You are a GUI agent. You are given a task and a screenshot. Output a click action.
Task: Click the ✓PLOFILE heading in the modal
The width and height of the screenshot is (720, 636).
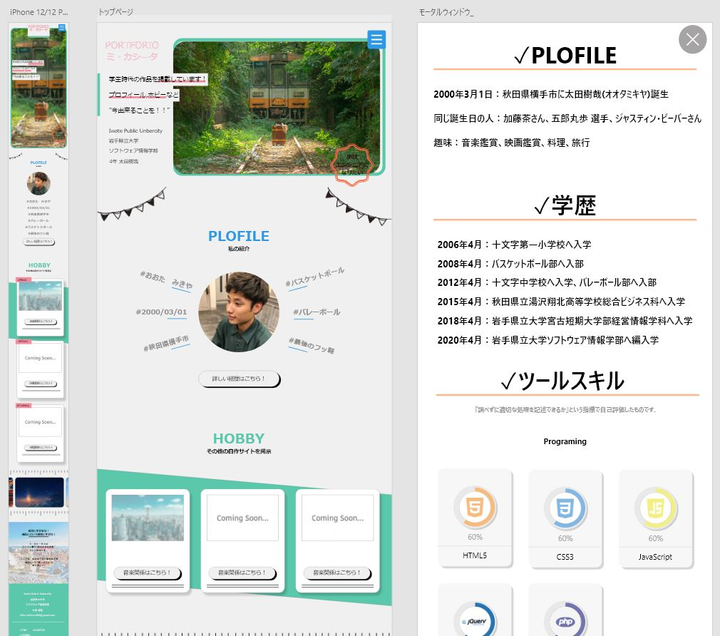point(565,56)
